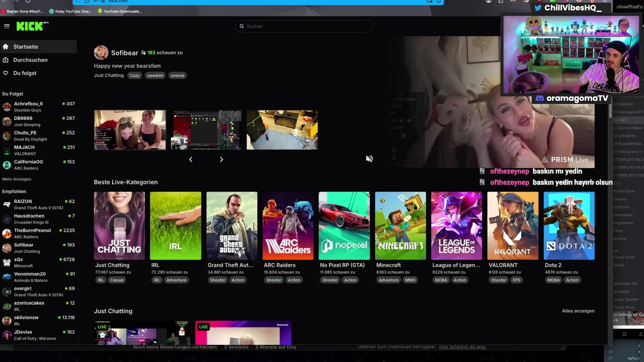
Task: Click the Du folgst heart icon
Action: click(6, 73)
